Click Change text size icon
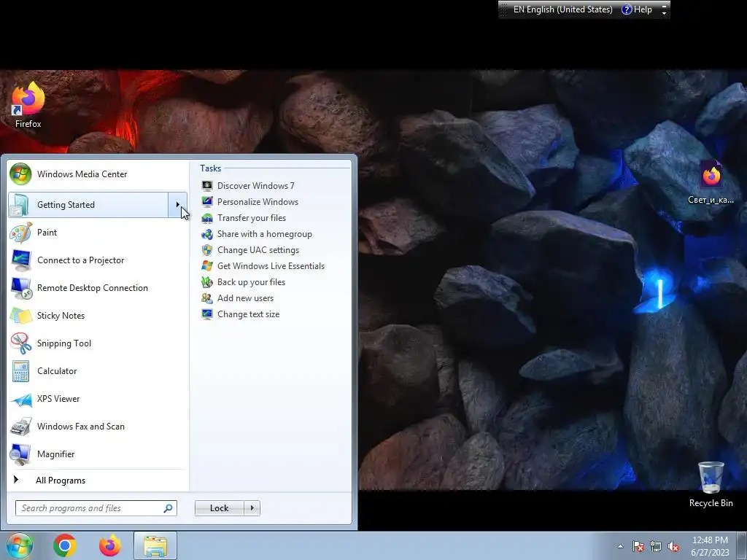Screen dimensions: 747x560 [x=206, y=314]
